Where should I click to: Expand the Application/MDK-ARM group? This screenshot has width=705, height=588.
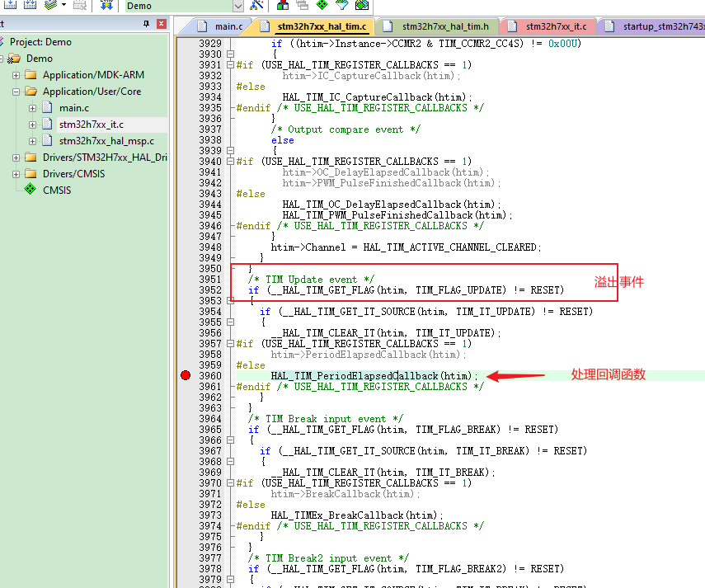coord(16,75)
